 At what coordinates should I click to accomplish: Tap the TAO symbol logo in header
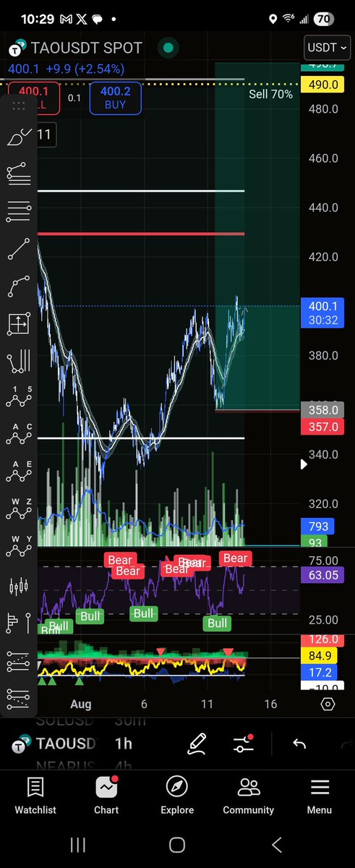point(16,48)
